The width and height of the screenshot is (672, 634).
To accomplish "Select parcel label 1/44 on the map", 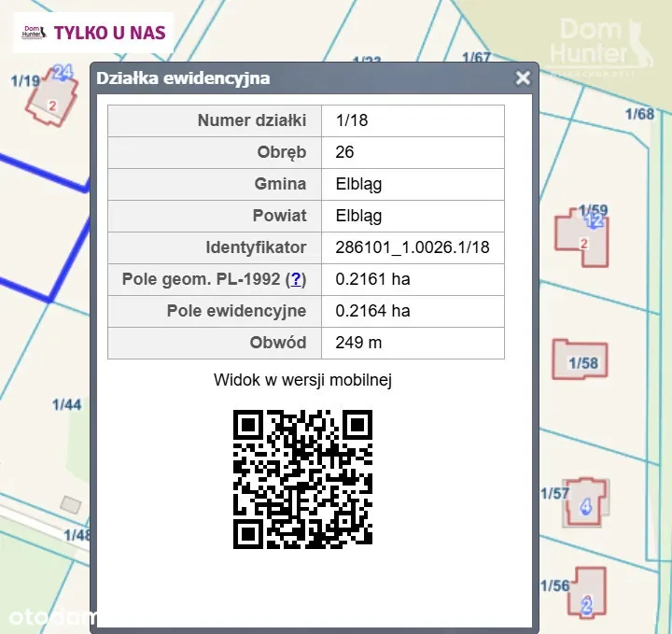I will click(x=66, y=404).
